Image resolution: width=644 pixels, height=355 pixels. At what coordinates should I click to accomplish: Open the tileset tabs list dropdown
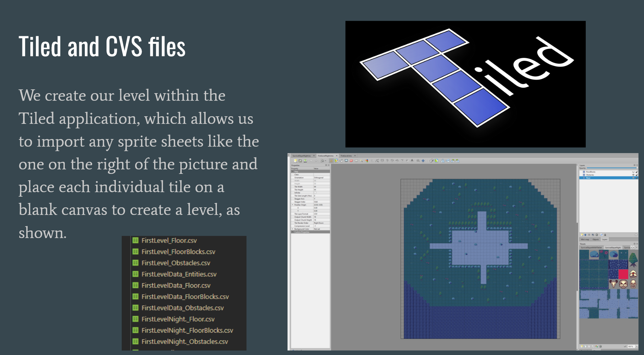637,247
